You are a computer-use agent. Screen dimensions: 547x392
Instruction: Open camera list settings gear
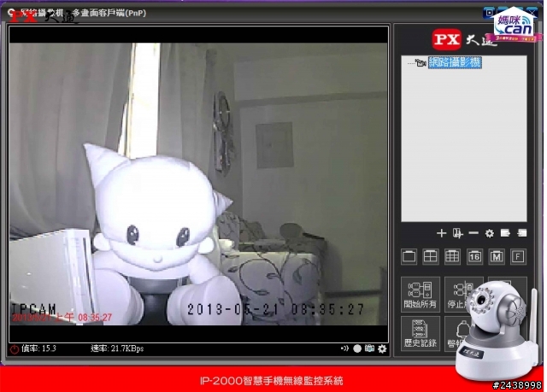click(490, 233)
